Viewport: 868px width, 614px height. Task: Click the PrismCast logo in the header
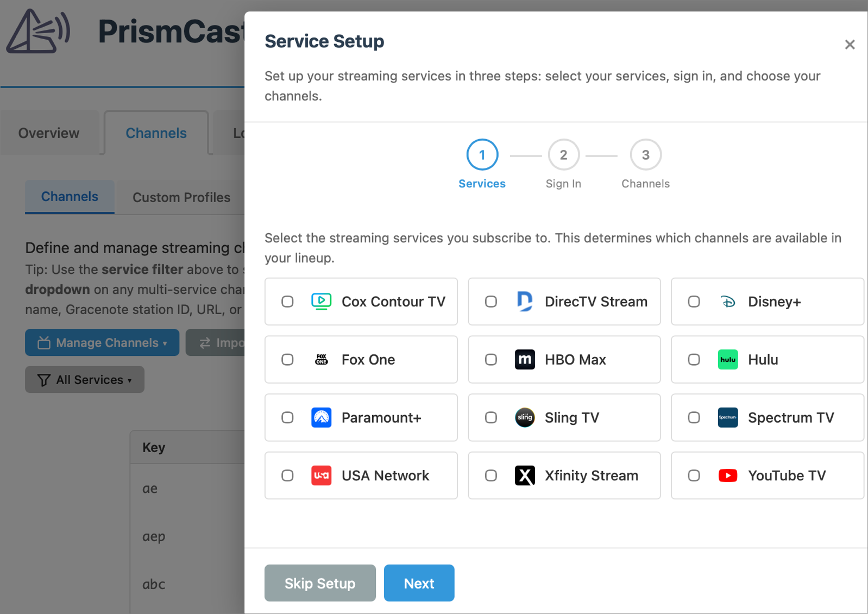coord(38,32)
